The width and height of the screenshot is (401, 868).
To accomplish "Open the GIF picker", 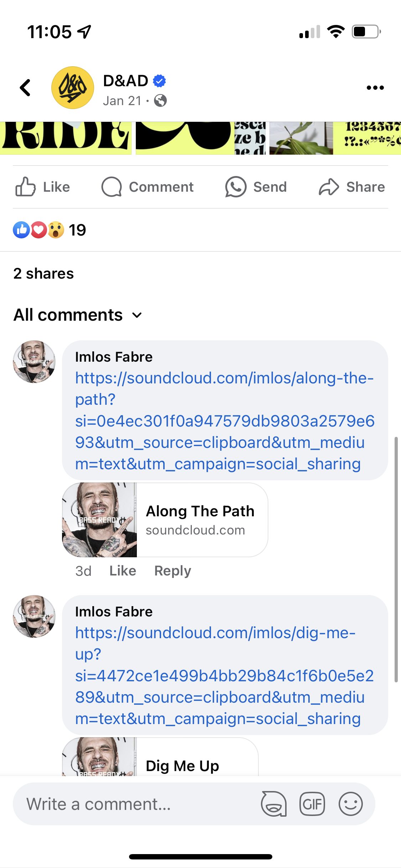I will [x=312, y=804].
